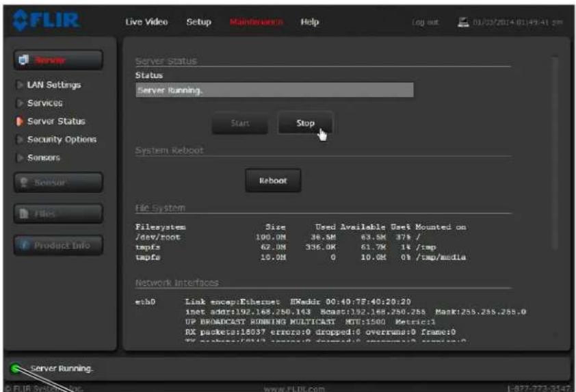
Task: Select the Services arrow bullet
Action: click(20, 103)
